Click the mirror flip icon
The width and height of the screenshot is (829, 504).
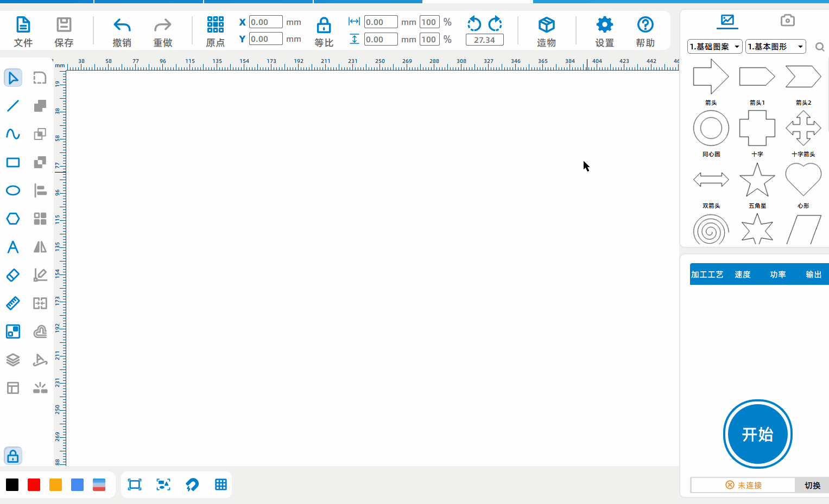(x=40, y=247)
